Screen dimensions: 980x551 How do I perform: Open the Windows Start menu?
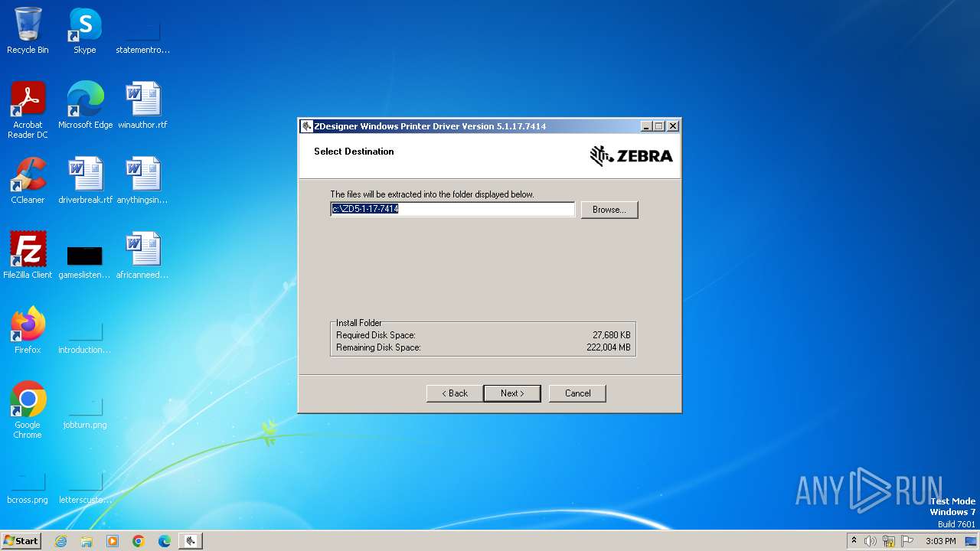[x=21, y=541]
